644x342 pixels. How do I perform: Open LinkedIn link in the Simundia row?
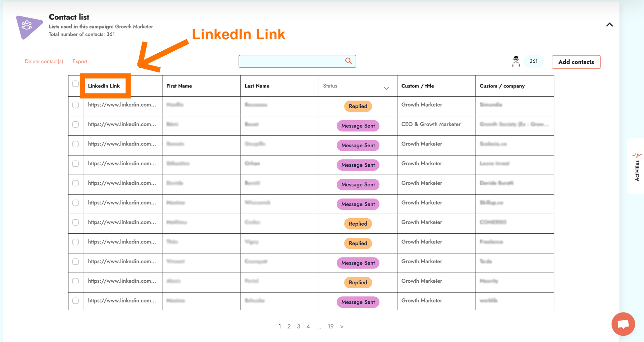(x=122, y=105)
